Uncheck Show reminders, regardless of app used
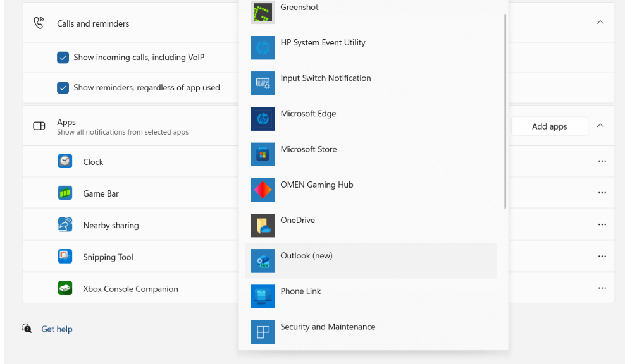Image resolution: width=625 pixels, height=364 pixels. [x=63, y=88]
